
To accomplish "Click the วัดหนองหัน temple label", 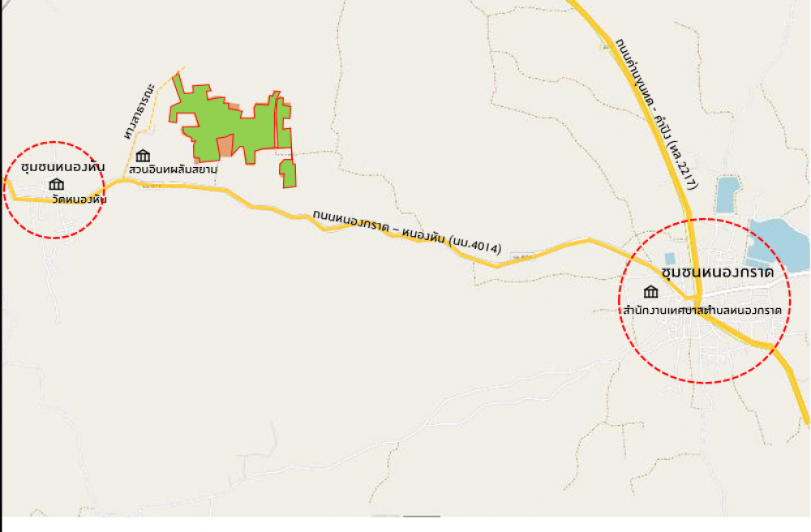I will click(79, 199).
